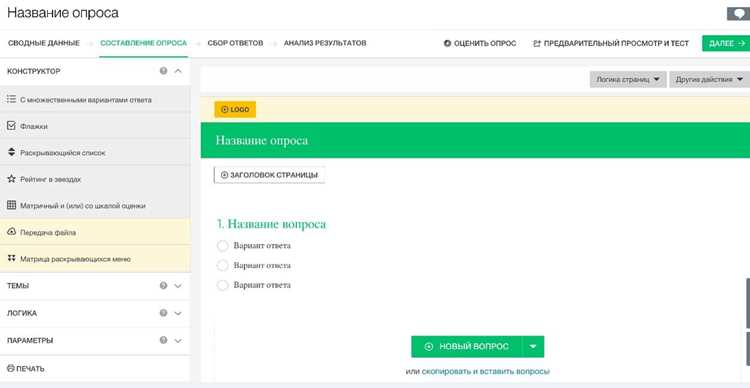The height and width of the screenshot is (388, 750).
Task: Expand the ЛОГИКА section chevron
Action: 178,313
